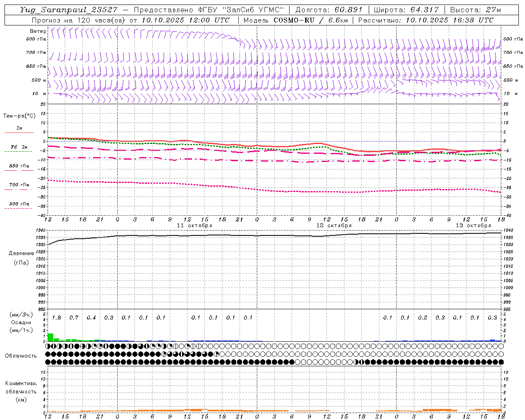525x420 pixels.
Task: Click the 13 октября date label
Action: pyautogui.click(x=473, y=226)
